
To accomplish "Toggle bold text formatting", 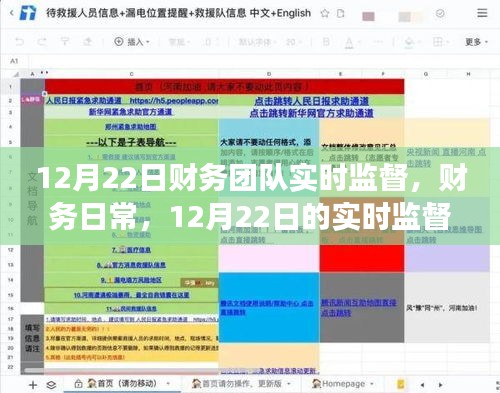I will [326, 42].
